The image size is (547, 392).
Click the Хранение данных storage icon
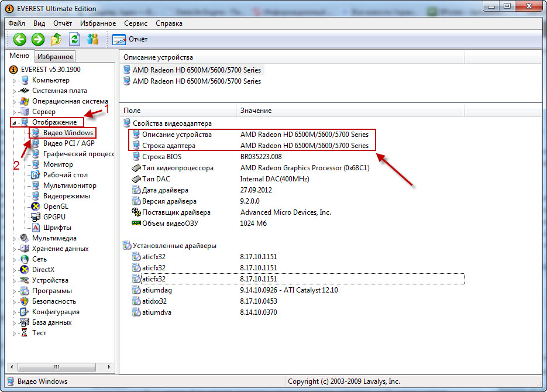tap(25, 249)
